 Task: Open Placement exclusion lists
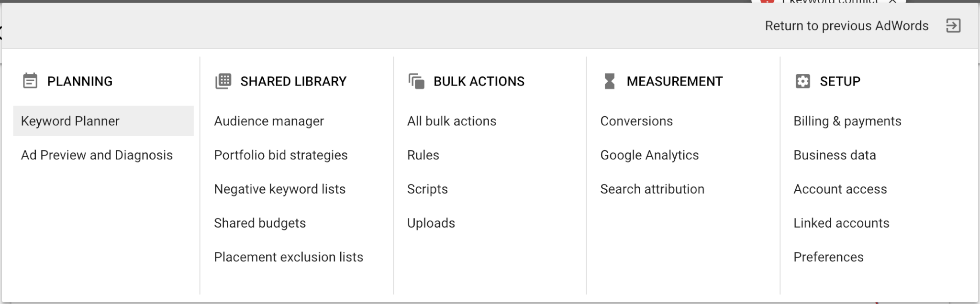coord(289,257)
